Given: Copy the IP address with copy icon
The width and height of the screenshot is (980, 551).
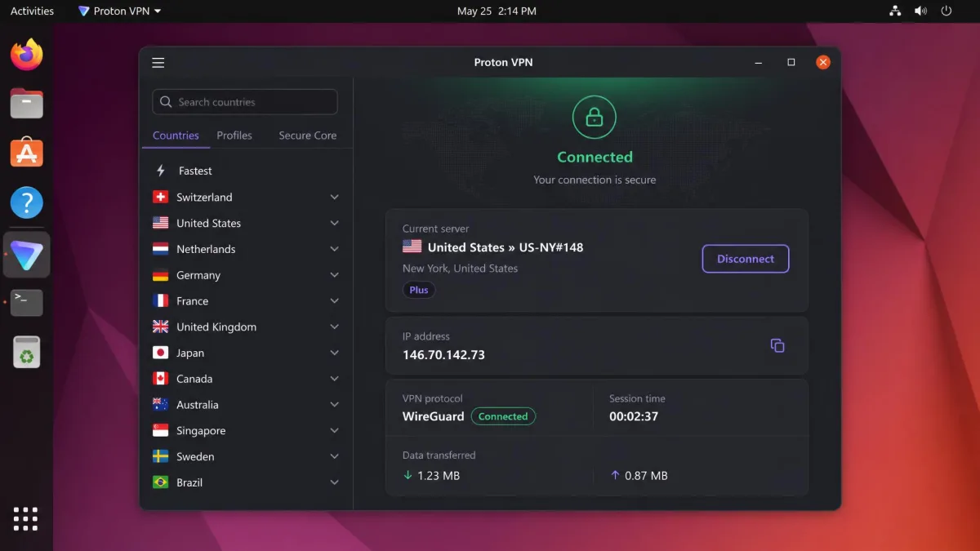Looking at the screenshot, I should pyautogui.click(x=777, y=345).
